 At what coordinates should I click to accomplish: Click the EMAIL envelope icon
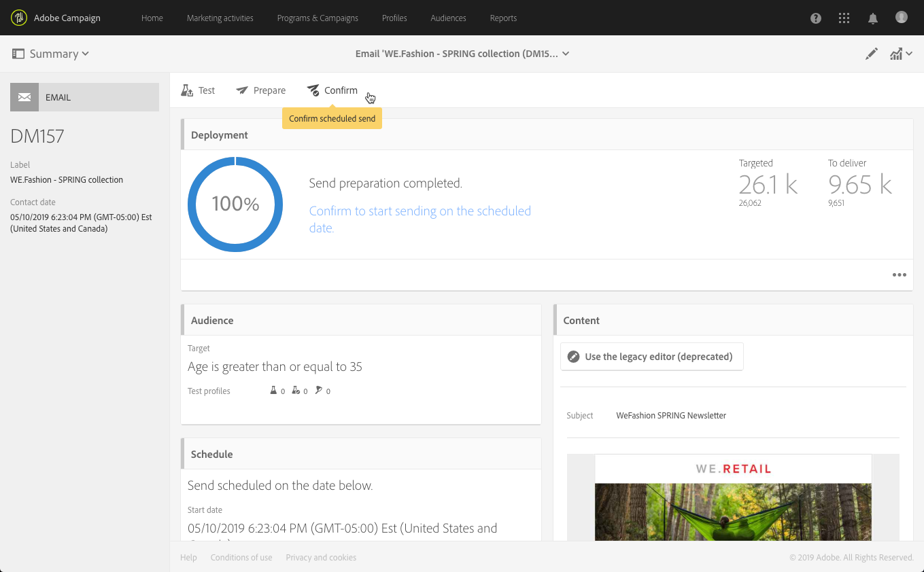24,97
